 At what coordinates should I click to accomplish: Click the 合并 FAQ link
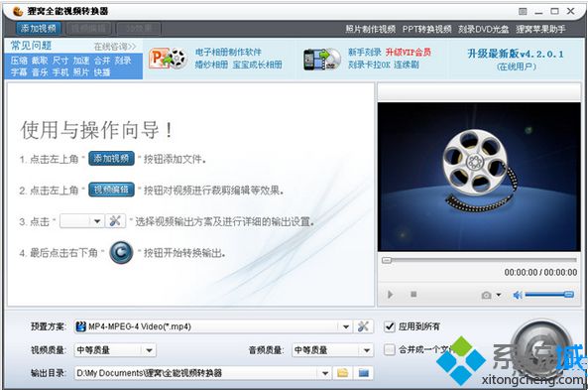(x=102, y=61)
